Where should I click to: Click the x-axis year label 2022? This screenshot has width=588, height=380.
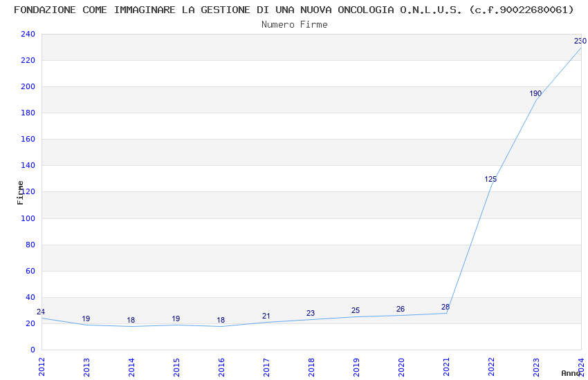tap(492, 367)
